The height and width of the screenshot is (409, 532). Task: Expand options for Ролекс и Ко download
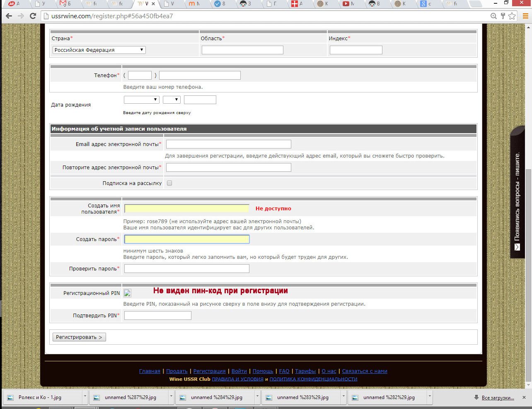click(x=85, y=397)
